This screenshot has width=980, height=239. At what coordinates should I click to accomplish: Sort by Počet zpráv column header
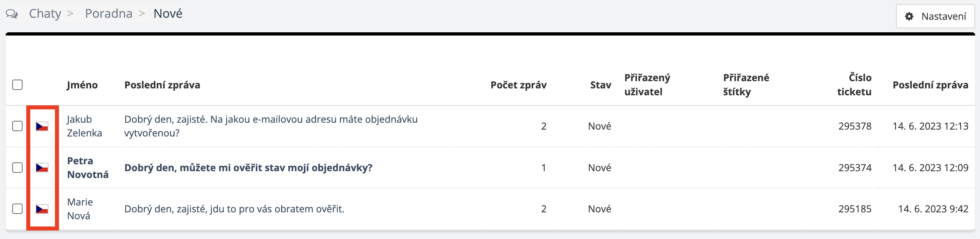[518, 85]
